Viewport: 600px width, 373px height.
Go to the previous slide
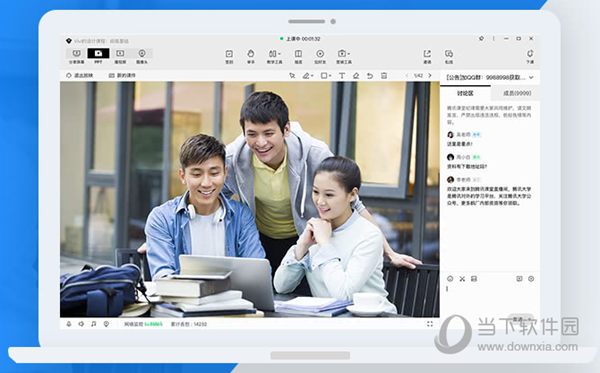click(x=407, y=76)
